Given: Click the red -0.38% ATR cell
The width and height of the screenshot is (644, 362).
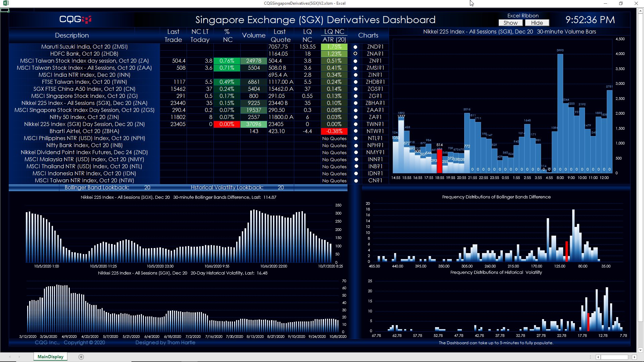Looking at the screenshot, I should 334,131.
